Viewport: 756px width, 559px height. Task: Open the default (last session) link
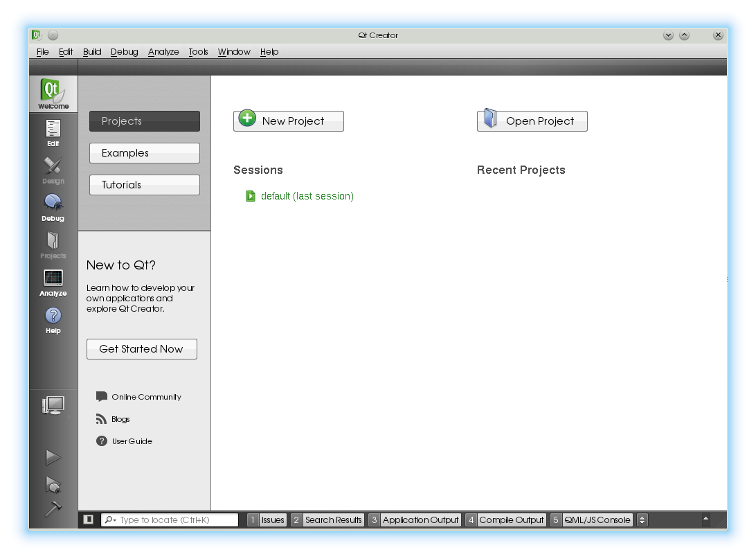coord(307,196)
